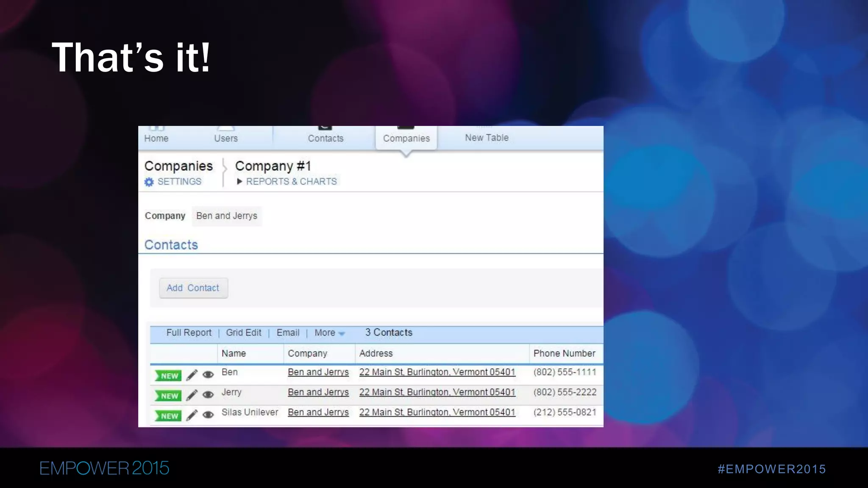View Jerry's record with the eye icon

pos(208,395)
